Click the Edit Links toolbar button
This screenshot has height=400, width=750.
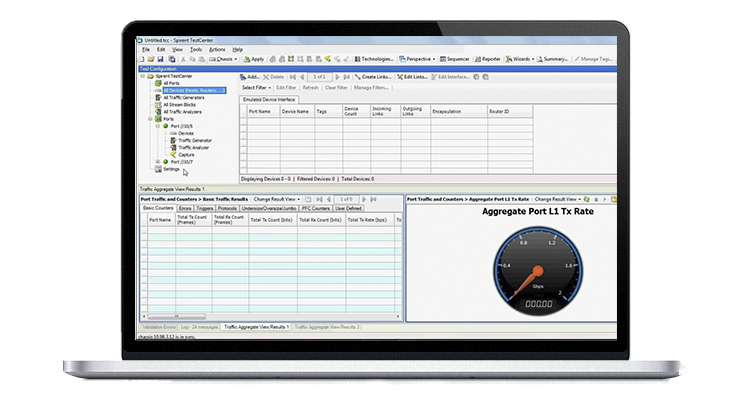click(x=412, y=77)
